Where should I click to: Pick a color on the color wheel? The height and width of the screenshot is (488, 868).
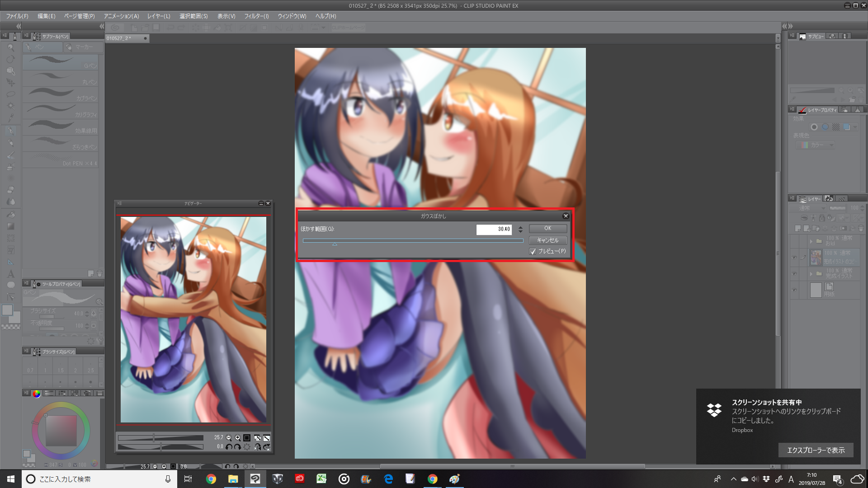click(61, 431)
